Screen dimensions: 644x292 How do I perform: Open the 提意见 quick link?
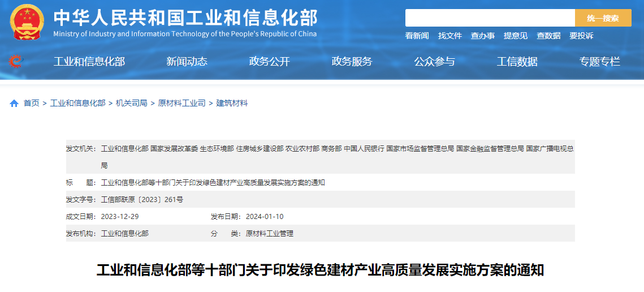pyautogui.click(x=516, y=36)
